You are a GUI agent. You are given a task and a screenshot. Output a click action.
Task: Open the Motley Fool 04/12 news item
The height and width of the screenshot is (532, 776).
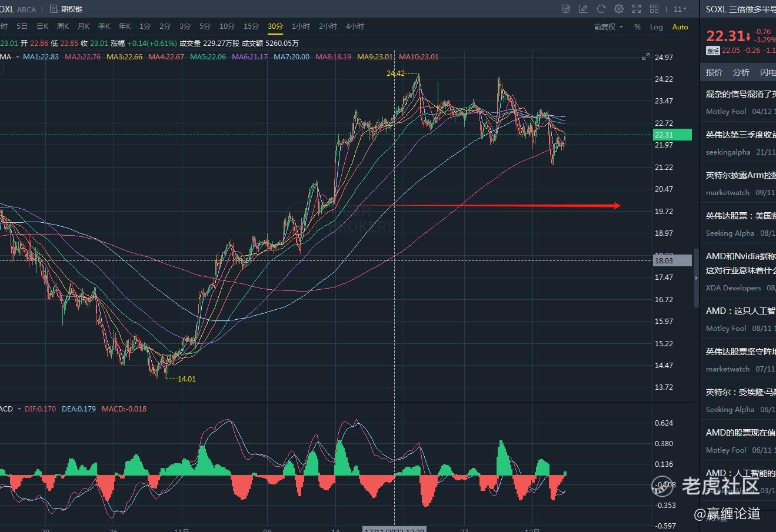[738, 102]
